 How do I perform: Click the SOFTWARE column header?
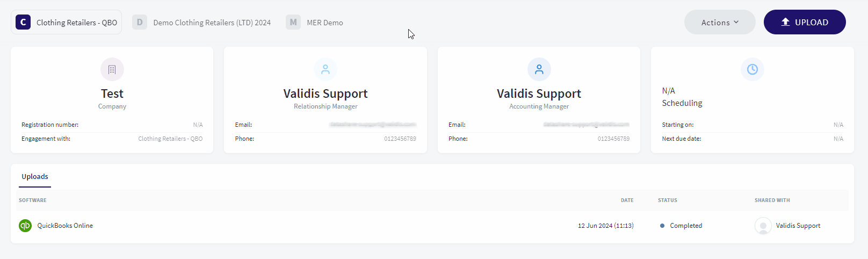33,200
